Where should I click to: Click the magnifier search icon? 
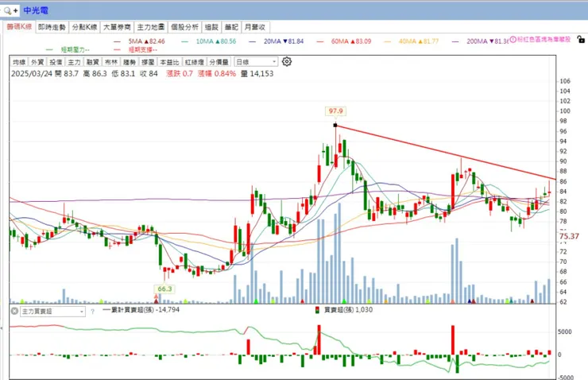[x=7, y=10]
